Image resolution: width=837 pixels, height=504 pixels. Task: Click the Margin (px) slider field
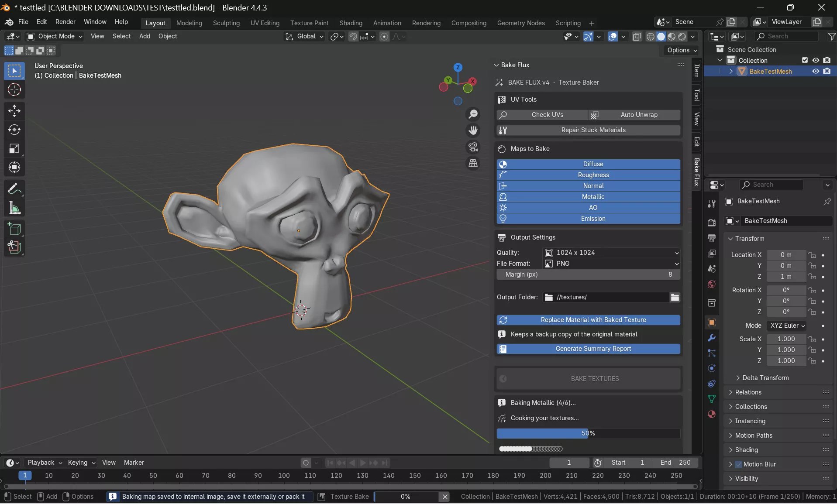click(589, 275)
